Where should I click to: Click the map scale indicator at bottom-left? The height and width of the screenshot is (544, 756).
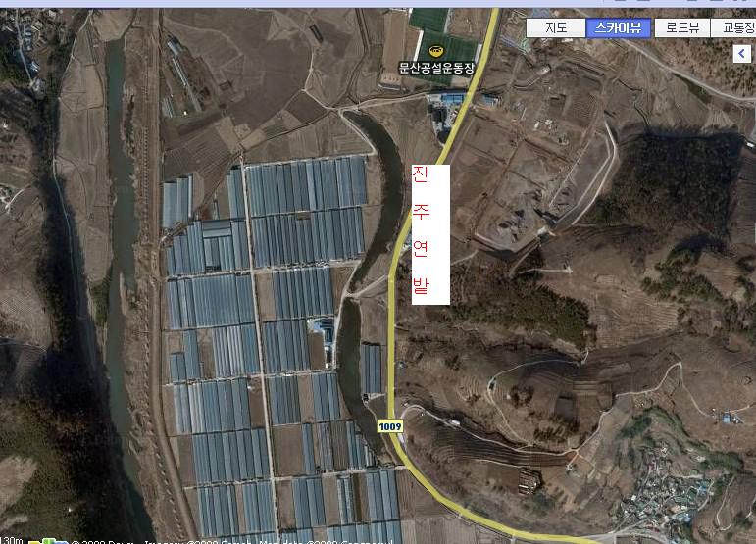click(11, 541)
